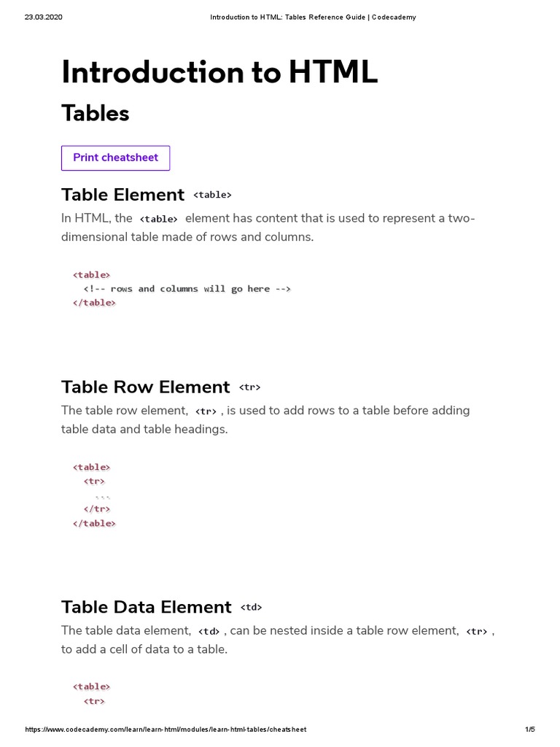Click the 23.03.2020 date in the page header
Screen dimensions: 560x747
pyautogui.click(x=44, y=18)
